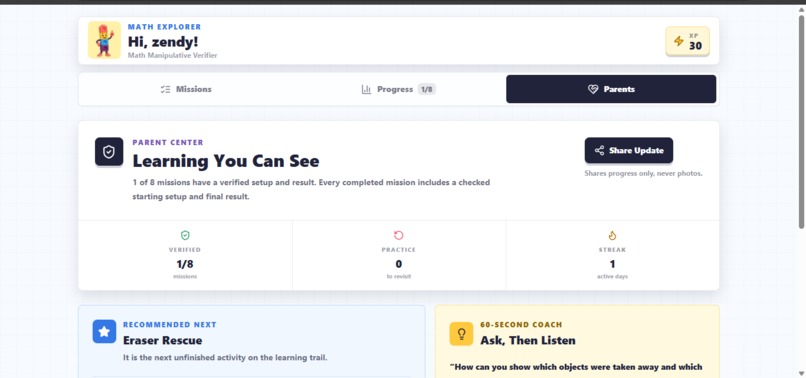Click the XP lightning bolt icon
The image size is (806, 378).
click(679, 41)
